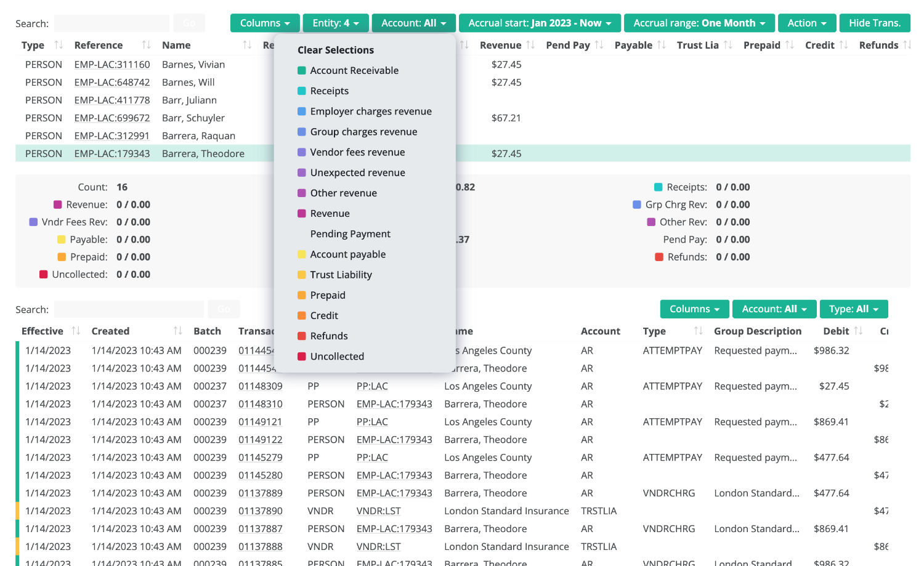Screen dimensions: 924x566
Task: Open the Action dropdown
Action: coord(807,23)
